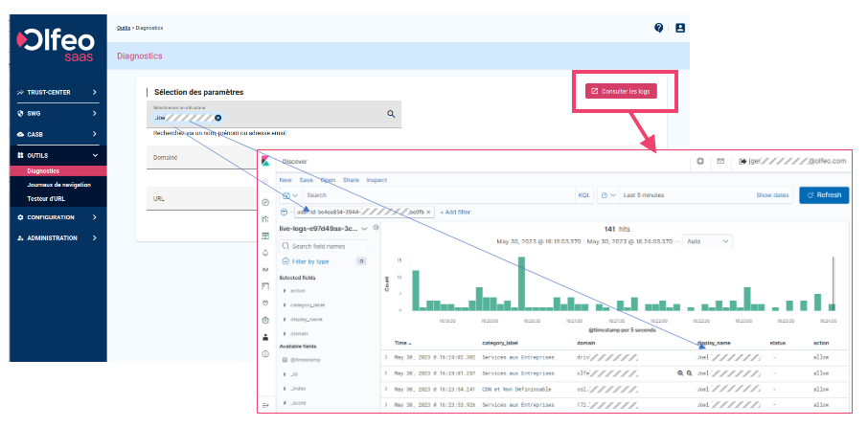Remove the user_id filter pill
This screenshot has width=868, height=427.
pos(429,211)
